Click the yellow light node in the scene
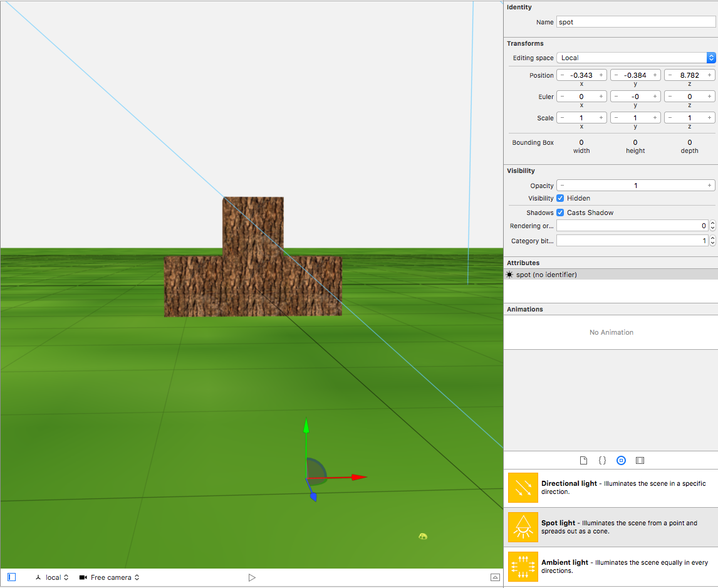The height and width of the screenshot is (588, 718). 423,536
